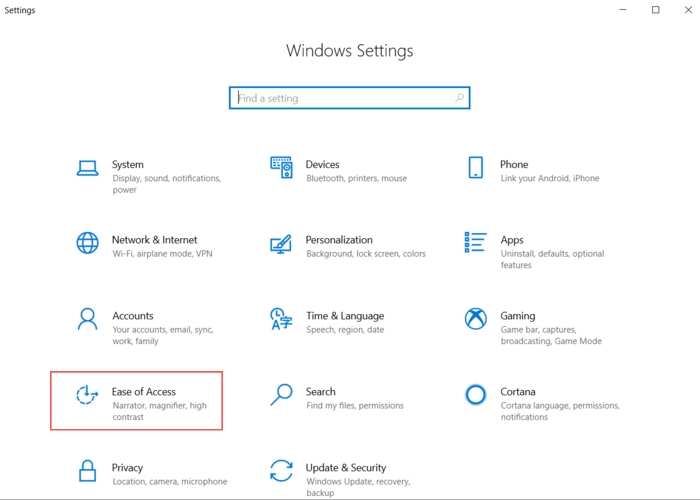Go to Update & Security title
Image resolution: width=700 pixels, height=500 pixels.
346,467
